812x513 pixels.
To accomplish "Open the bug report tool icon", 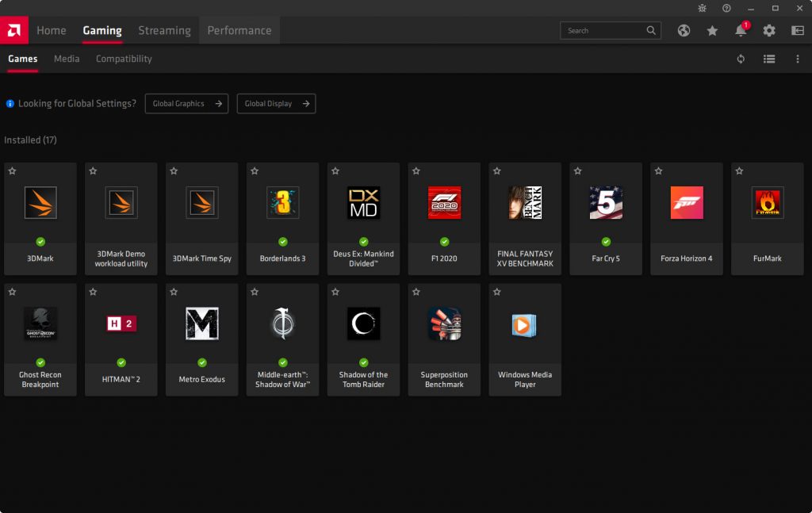I will [x=702, y=8].
